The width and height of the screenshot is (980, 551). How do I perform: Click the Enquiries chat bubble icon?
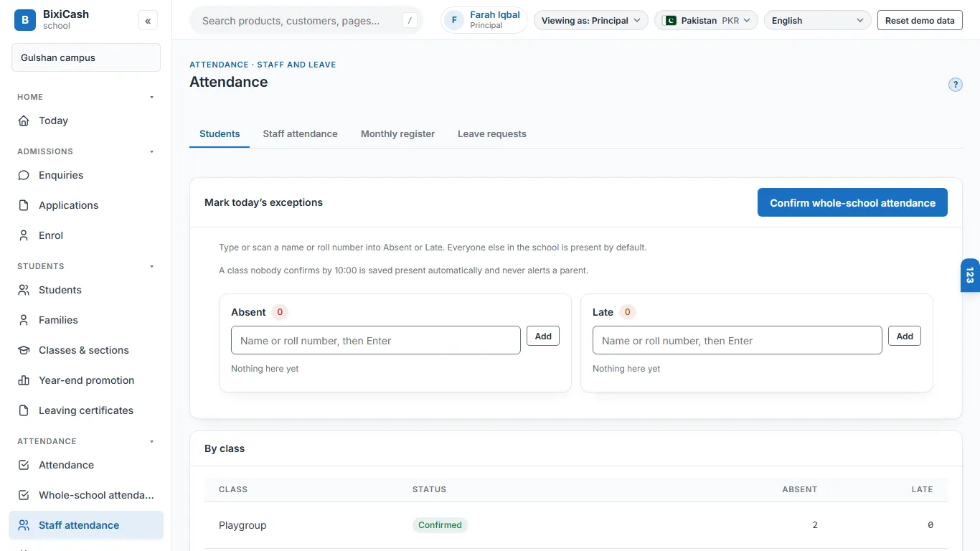point(24,175)
